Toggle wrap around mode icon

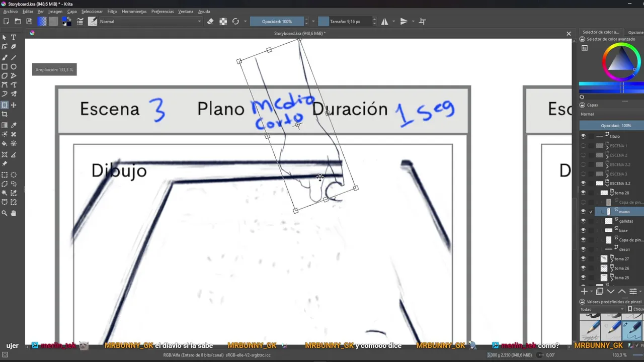coord(422,22)
